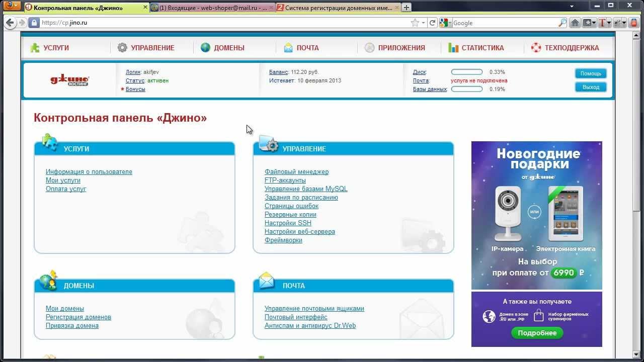This screenshot has height=362, width=644.
Task: Select the Контрольная панель «Джино» tab
Action: [x=87, y=8]
